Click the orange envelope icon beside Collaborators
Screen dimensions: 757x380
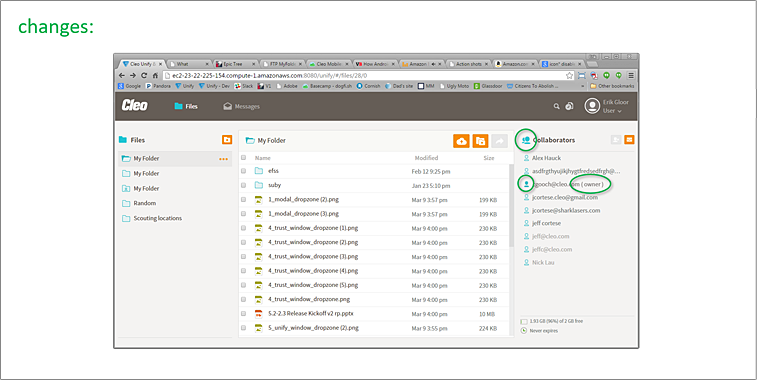coord(629,140)
